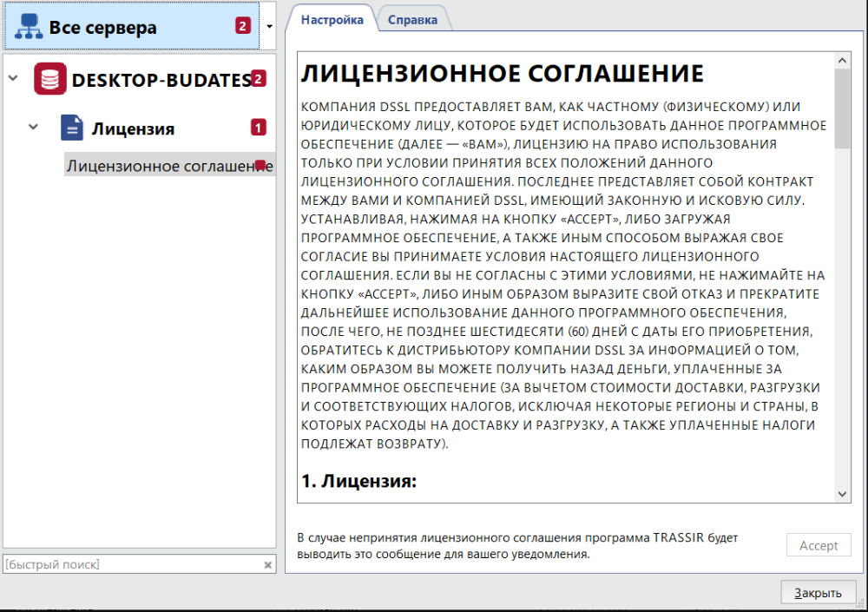
Task: Click the ЛИЦЕНЗИОННОЕ СОГЛАШЕНИЕ heading
Action: point(503,74)
